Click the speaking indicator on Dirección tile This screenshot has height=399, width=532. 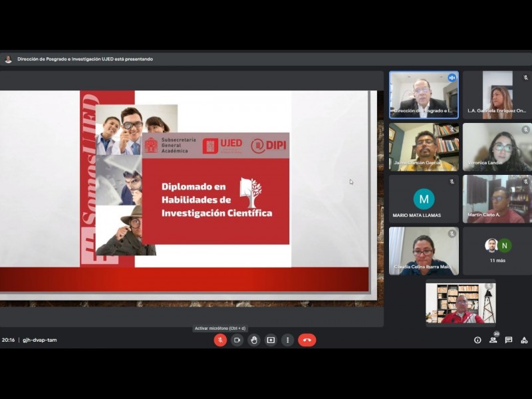[452, 78]
